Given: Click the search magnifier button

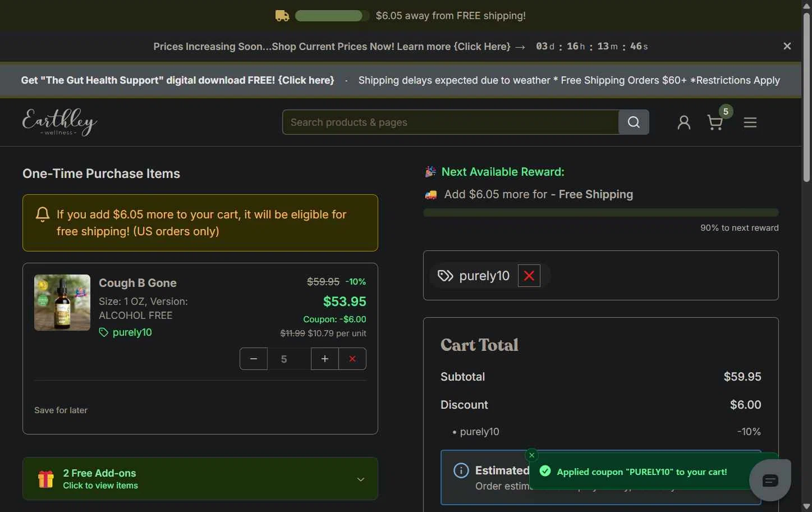Looking at the screenshot, I should coord(634,122).
